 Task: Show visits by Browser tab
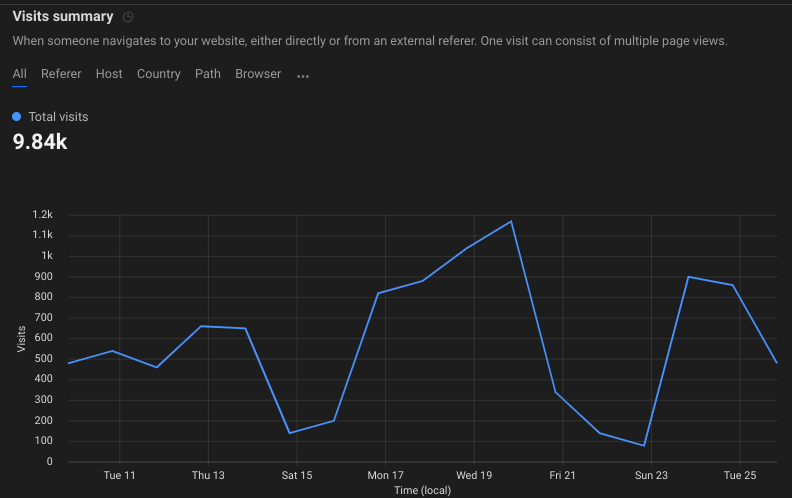coord(258,74)
